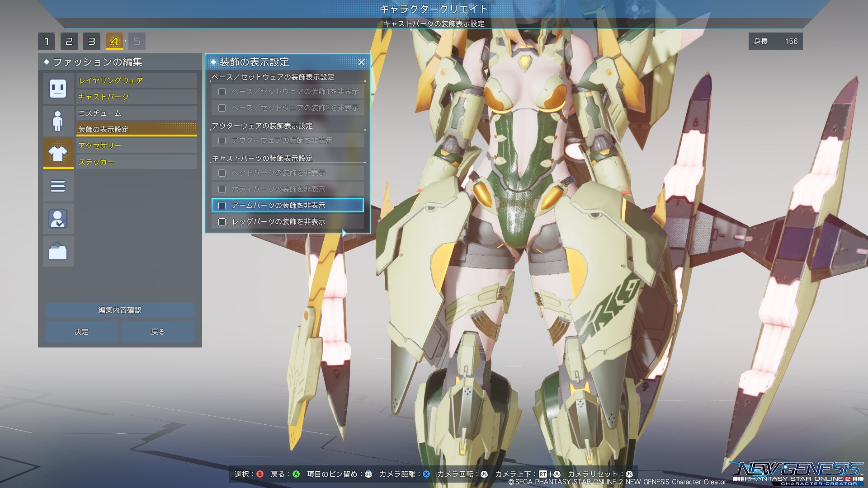868x488 pixels.
Task: Click 戻る back button
Action: click(158, 332)
